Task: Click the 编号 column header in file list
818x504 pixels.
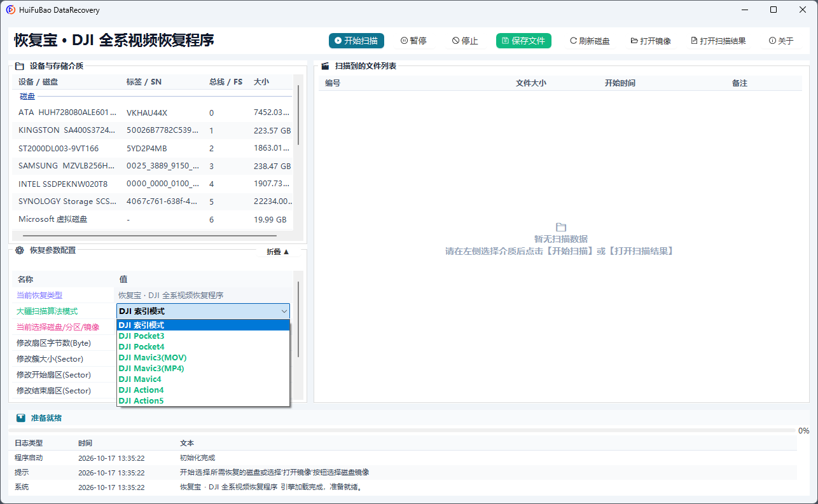Action: click(x=333, y=83)
